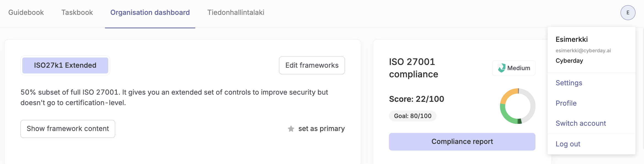Open the Tiedonhallintalaki tab

coord(236,13)
